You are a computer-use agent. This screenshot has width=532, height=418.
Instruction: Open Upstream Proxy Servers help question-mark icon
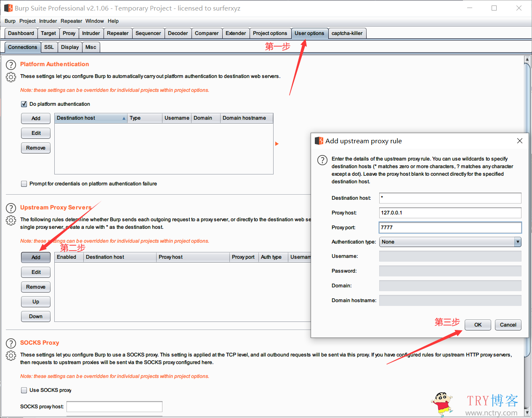[x=11, y=208]
